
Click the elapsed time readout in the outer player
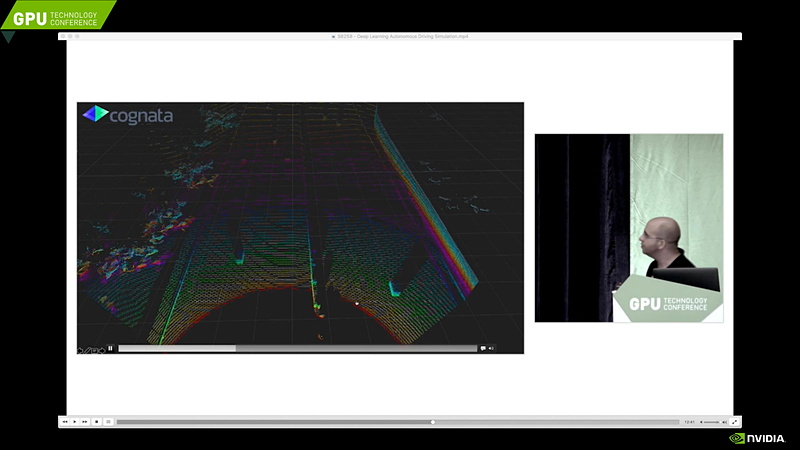coord(690,422)
